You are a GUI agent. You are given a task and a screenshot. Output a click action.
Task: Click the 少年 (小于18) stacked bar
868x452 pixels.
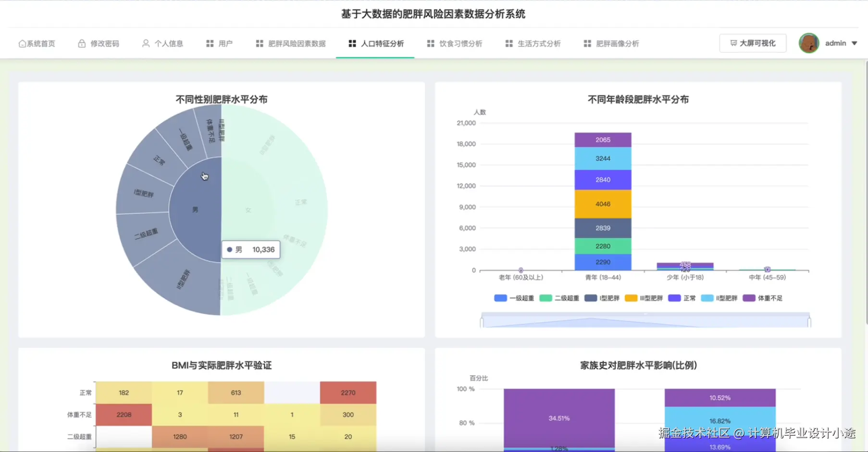[x=685, y=266]
